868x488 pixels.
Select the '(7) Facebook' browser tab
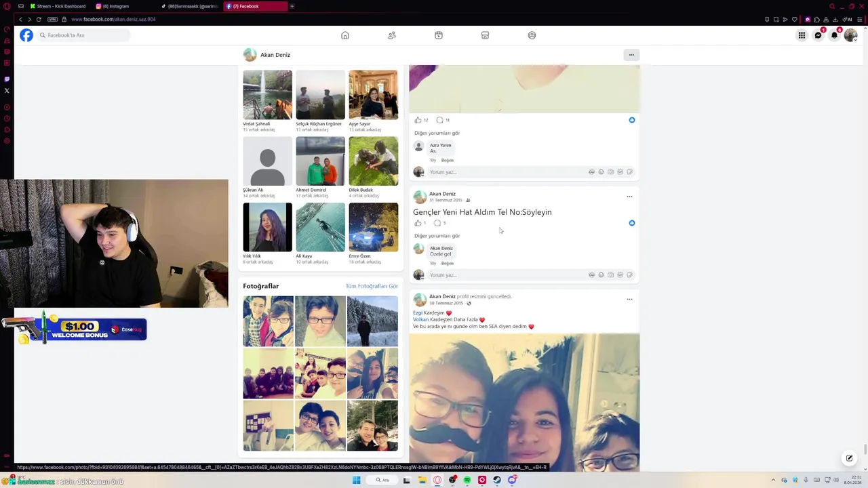(x=254, y=6)
